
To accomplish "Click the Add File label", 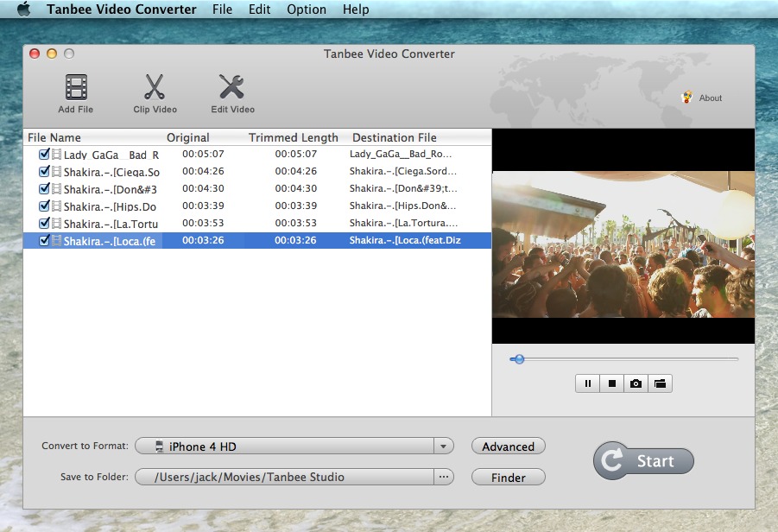I will 75,109.
